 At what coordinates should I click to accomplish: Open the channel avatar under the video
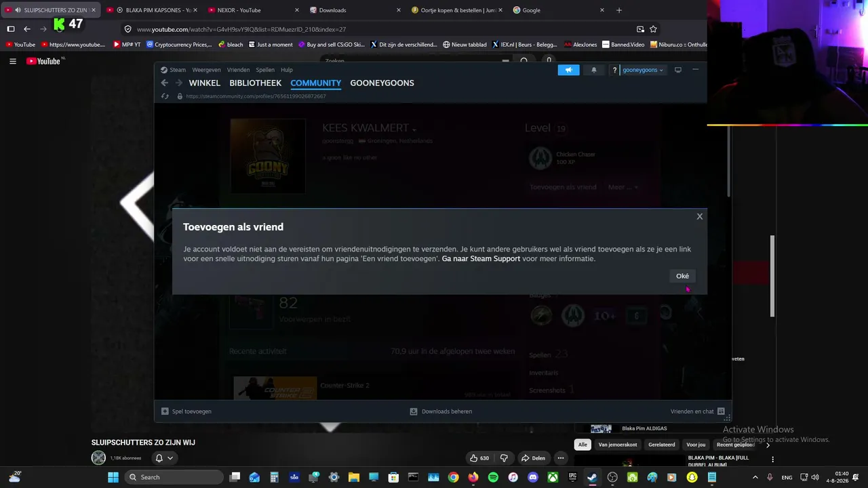(99, 458)
